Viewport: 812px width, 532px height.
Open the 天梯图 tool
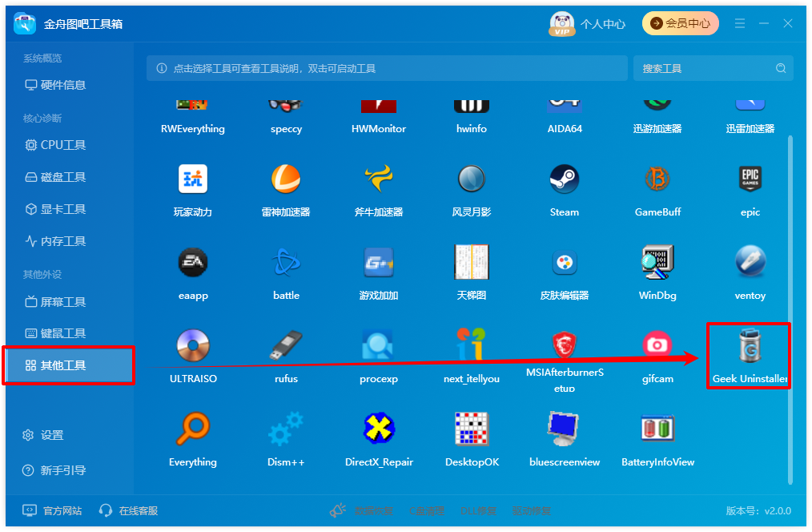point(471,262)
